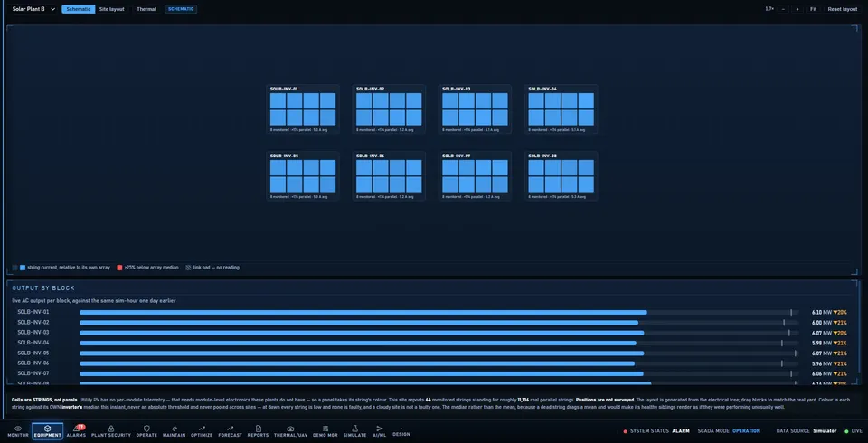Click the blue string current legend swatch

(23, 268)
